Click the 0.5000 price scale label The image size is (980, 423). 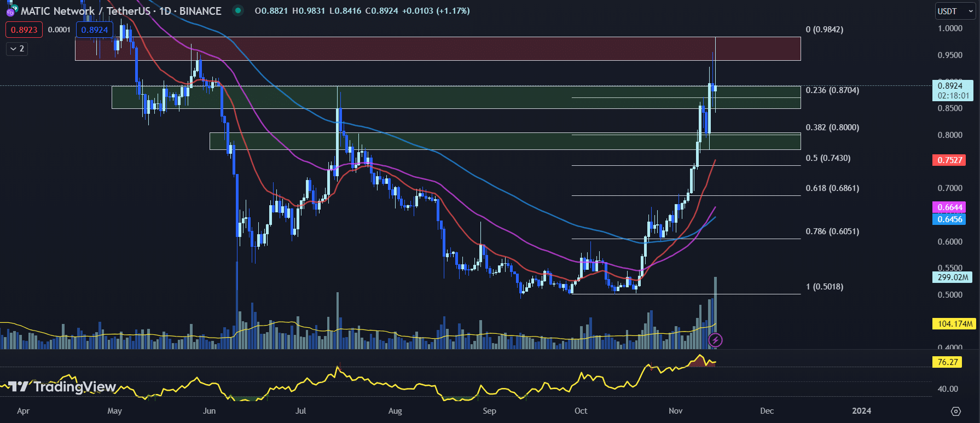950,295
